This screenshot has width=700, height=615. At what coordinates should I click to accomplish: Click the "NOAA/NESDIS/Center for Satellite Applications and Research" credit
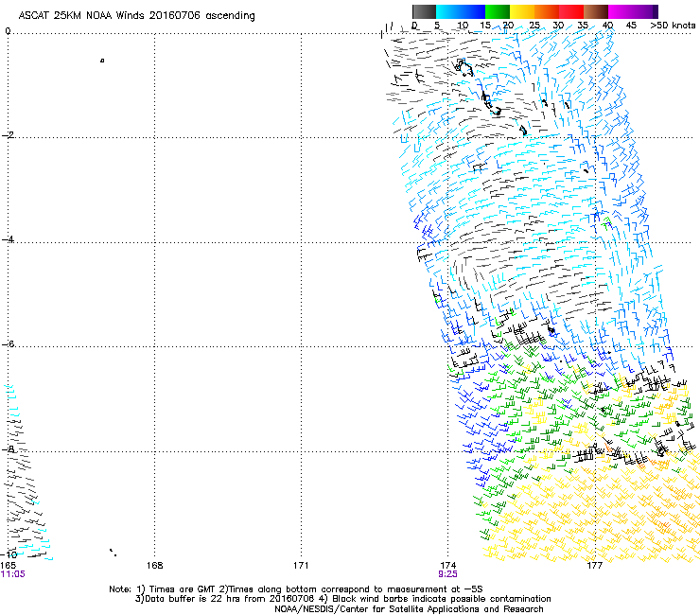pos(409,609)
